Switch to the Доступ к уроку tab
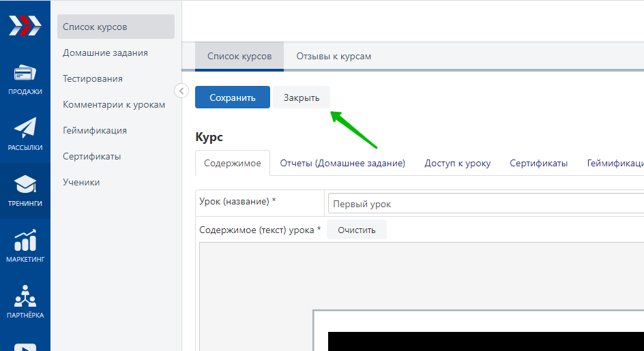The image size is (644, 351). (457, 164)
